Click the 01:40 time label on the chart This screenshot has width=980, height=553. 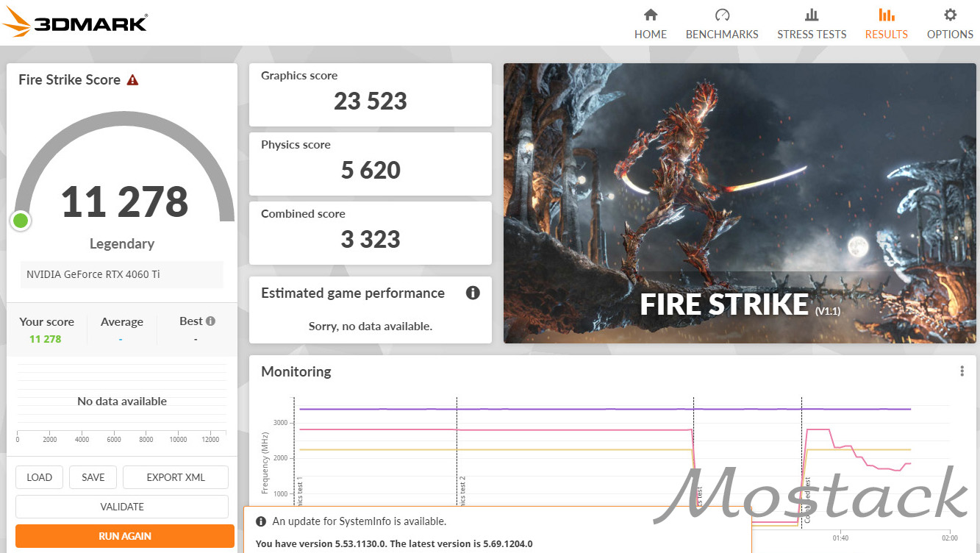point(840,538)
